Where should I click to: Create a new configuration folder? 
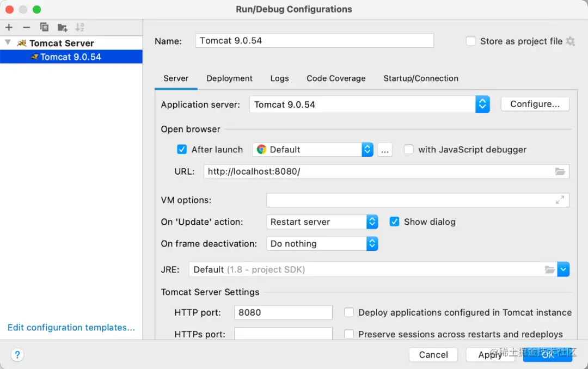(x=62, y=27)
